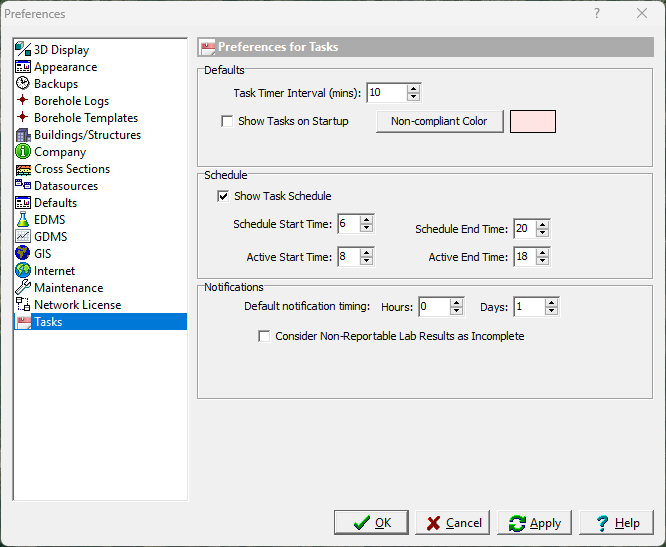This screenshot has width=666, height=547.
Task: Uncheck Show Task Schedule checkbox
Action: pos(223,196)
